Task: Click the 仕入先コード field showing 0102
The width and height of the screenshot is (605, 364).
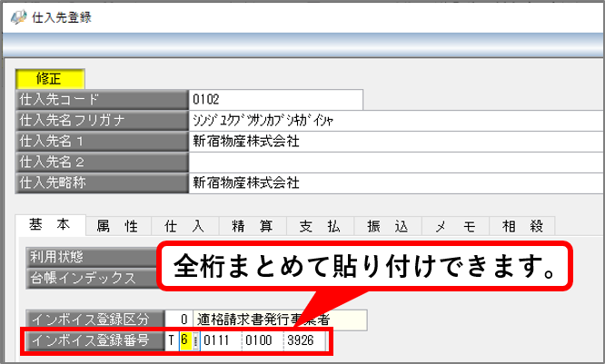Action: click(276, 100)
